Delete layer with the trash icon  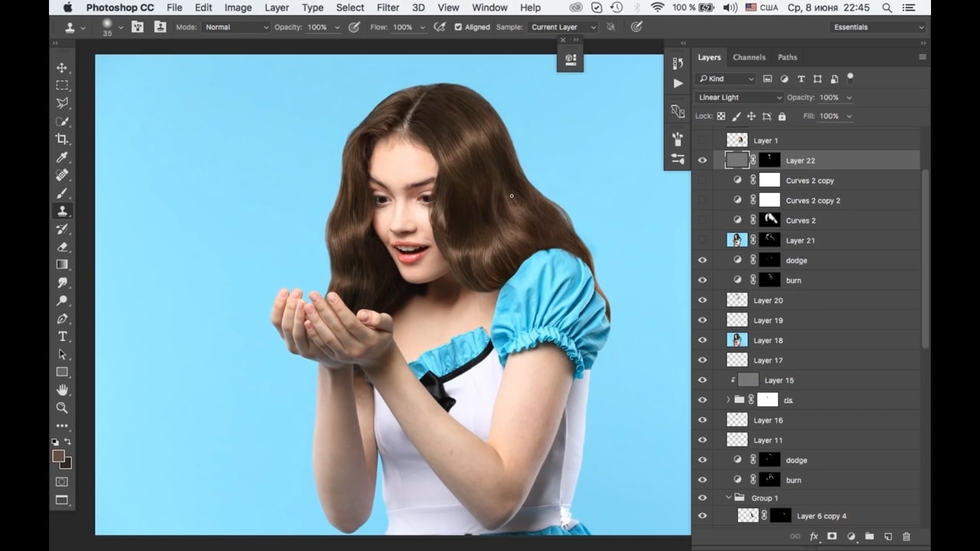tap(906, 536)
